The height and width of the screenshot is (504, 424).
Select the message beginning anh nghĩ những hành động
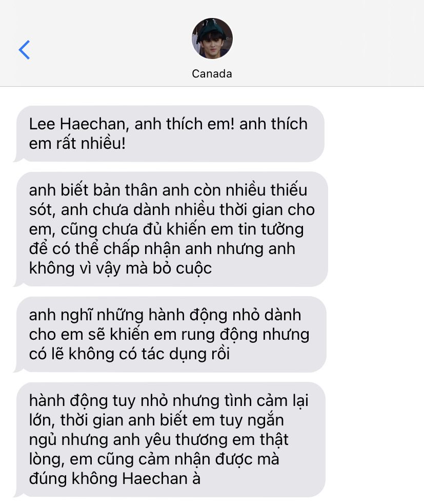(170, 334)
